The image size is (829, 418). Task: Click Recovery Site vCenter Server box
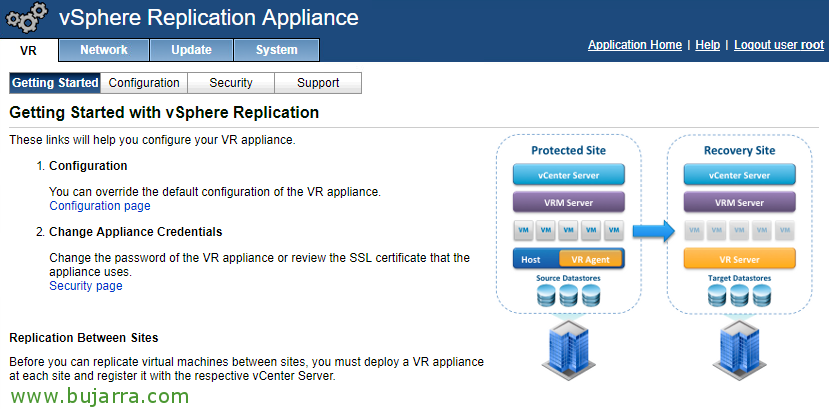(739, 175)
